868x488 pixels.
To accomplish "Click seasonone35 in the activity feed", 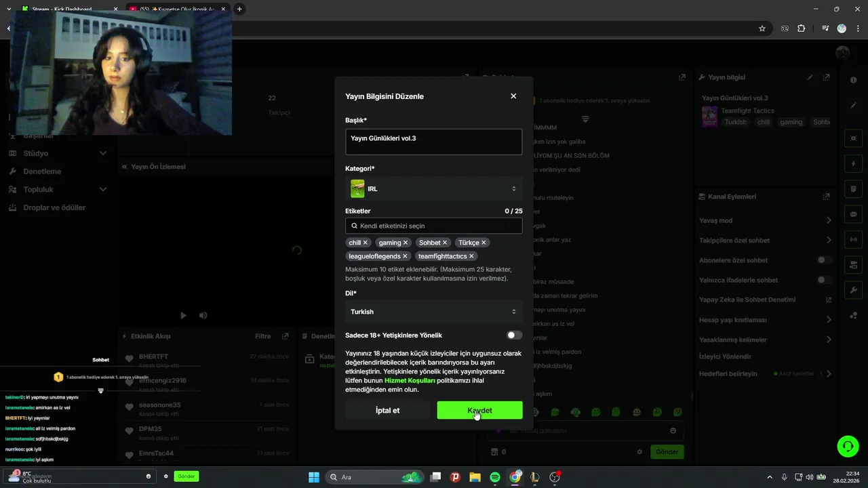I will [x=159, y=405].
